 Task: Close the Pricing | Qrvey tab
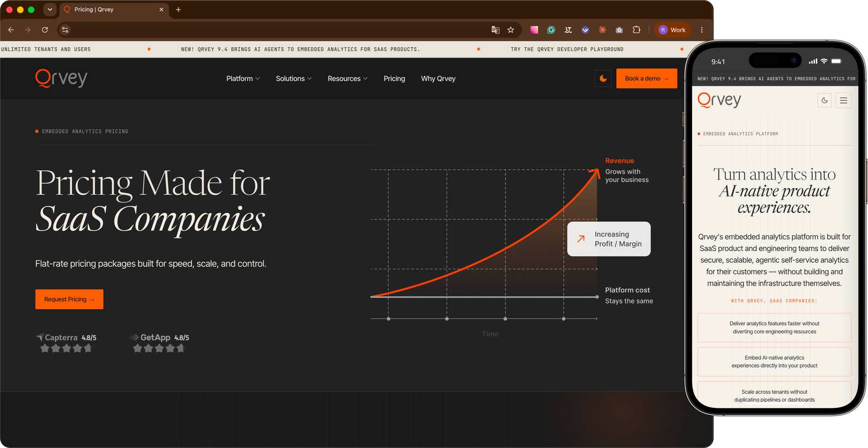tap(161, 9)
